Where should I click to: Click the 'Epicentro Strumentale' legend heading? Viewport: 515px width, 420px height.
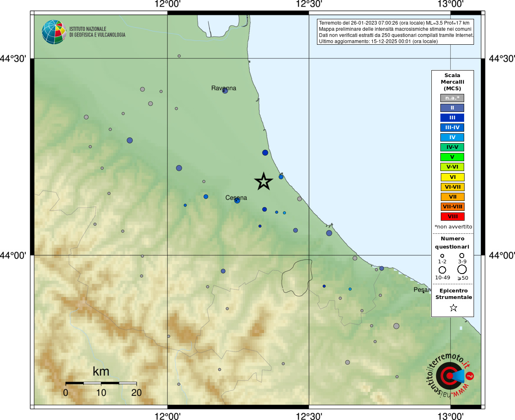pos(453,294)
